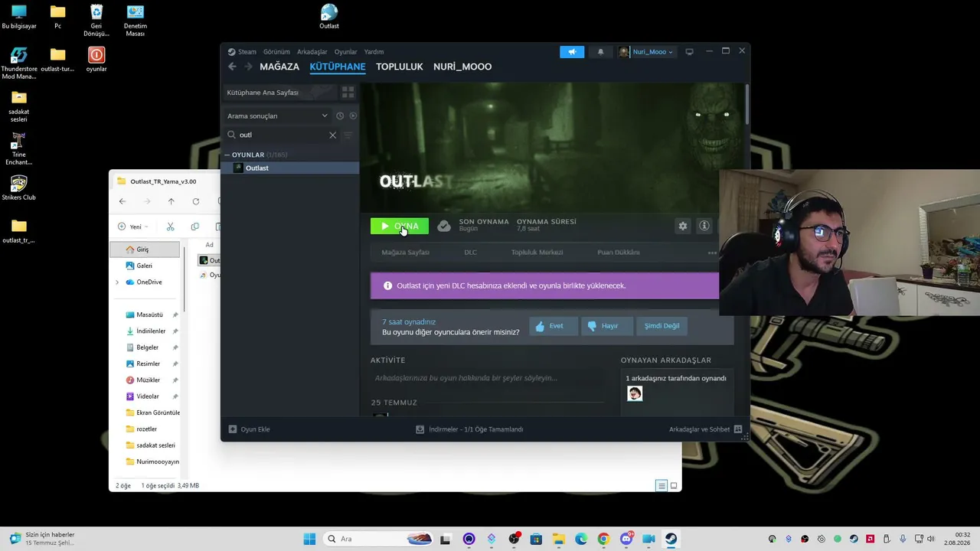
Task: Open Outlast game settings gear
Action: tap(683, 226)
